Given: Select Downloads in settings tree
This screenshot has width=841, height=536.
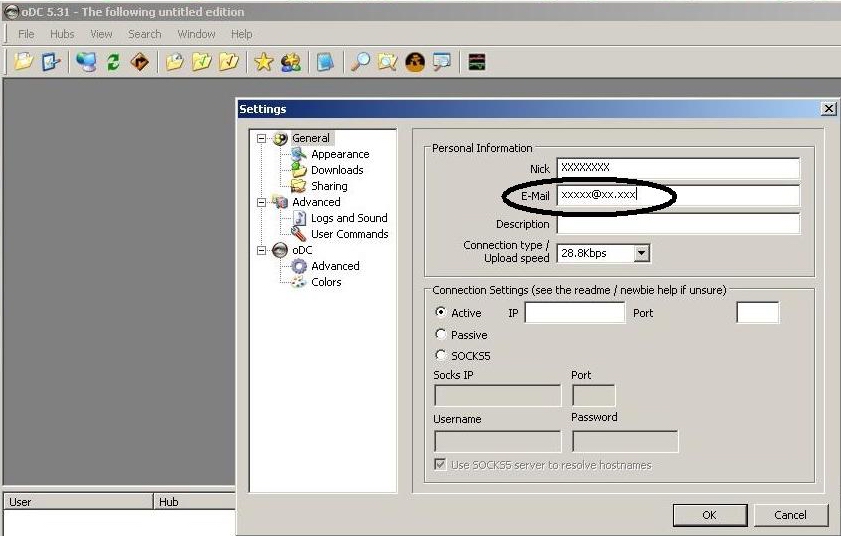Looking at the screenshot, I should point(337,170).
